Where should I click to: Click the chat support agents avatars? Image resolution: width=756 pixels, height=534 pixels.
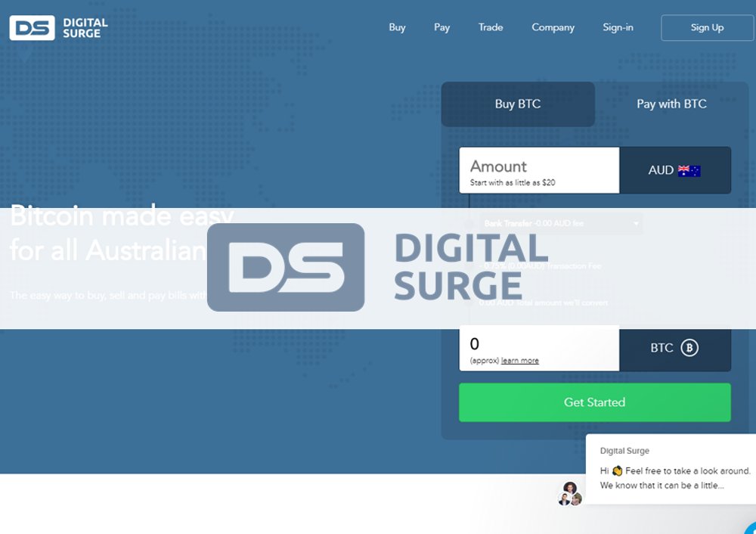click(x=570, y=493)
